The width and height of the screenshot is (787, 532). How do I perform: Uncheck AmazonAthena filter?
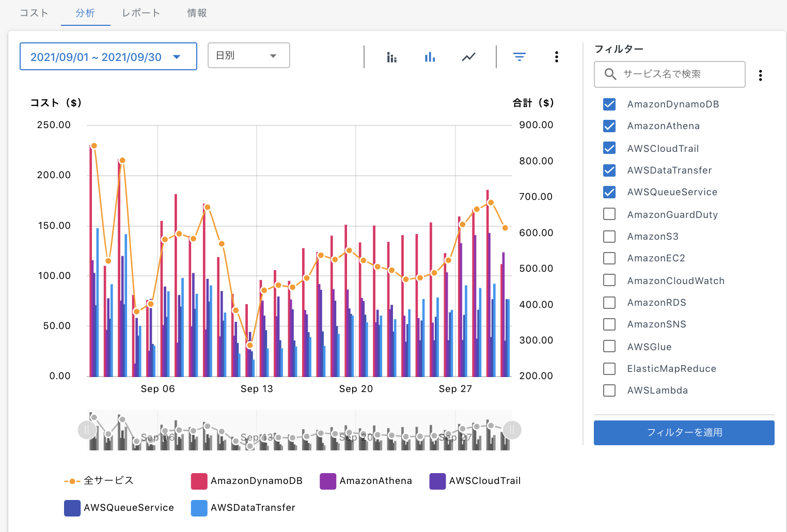(x=609, y=126)
